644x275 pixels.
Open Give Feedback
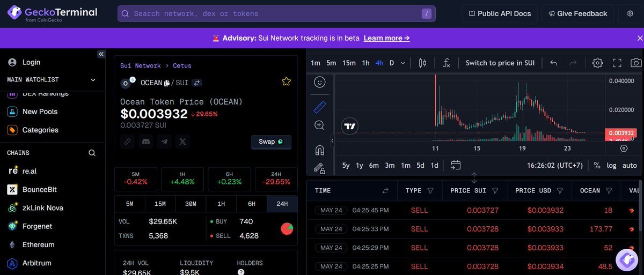577,13
